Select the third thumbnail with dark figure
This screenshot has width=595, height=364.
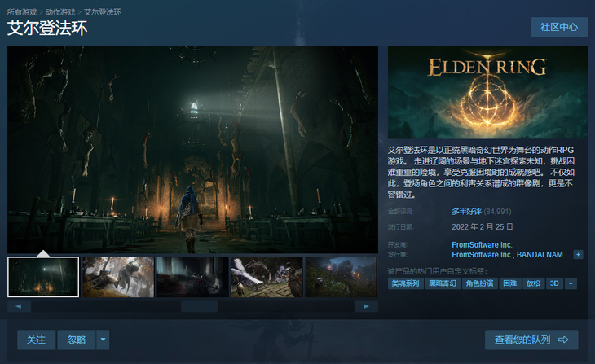pyautogui.click(x=192, y=277)
